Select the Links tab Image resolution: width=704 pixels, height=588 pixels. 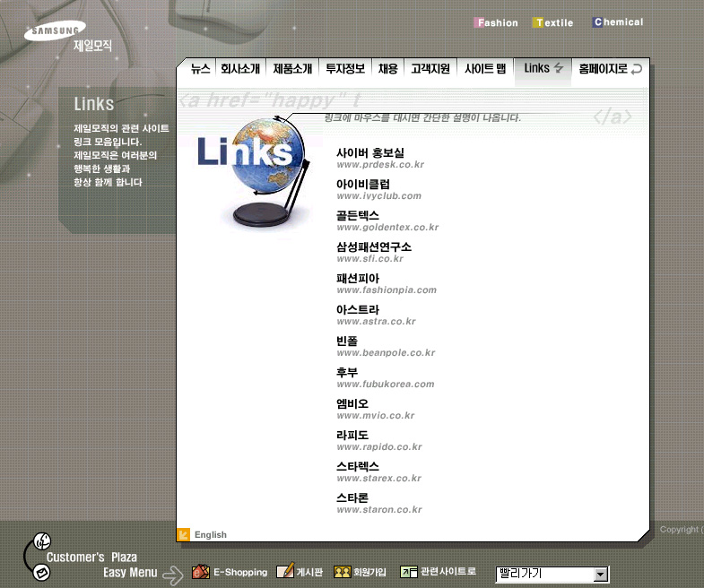[543, 68]
